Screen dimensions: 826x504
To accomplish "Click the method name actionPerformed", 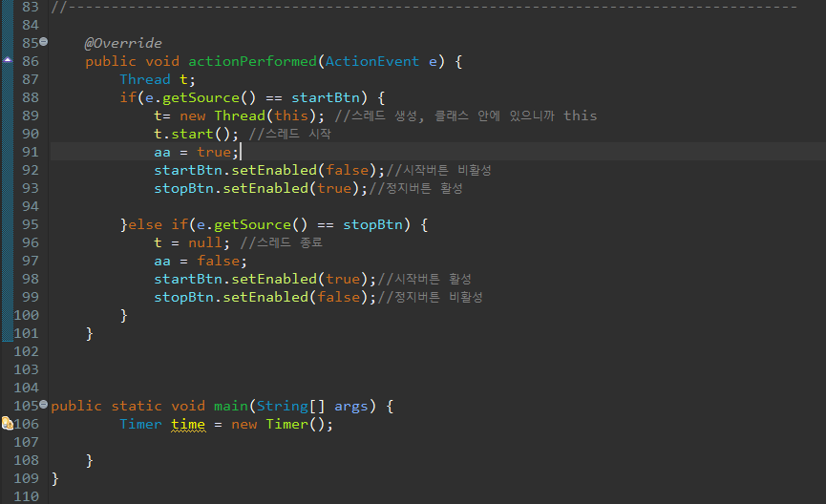I will pos(252,62).
